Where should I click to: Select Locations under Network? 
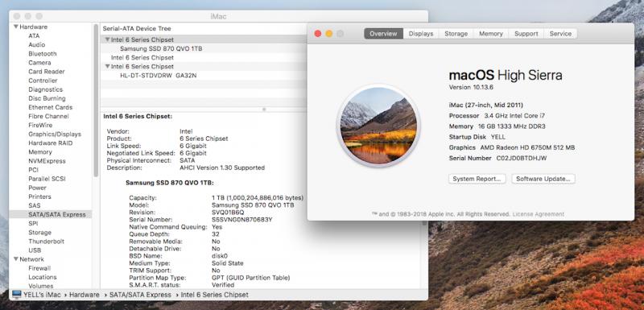43,277
